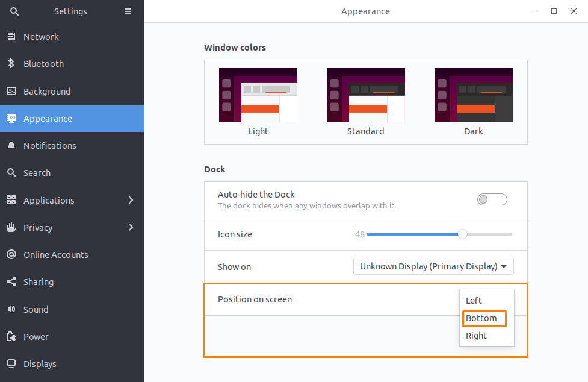
Task: Go to Background settings
Action: click(x=72, y=91)
